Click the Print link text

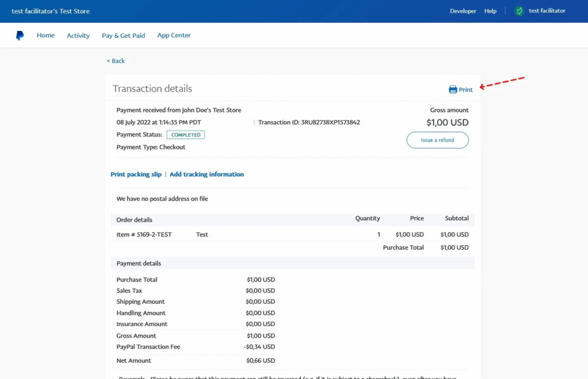tap(466, 90)
